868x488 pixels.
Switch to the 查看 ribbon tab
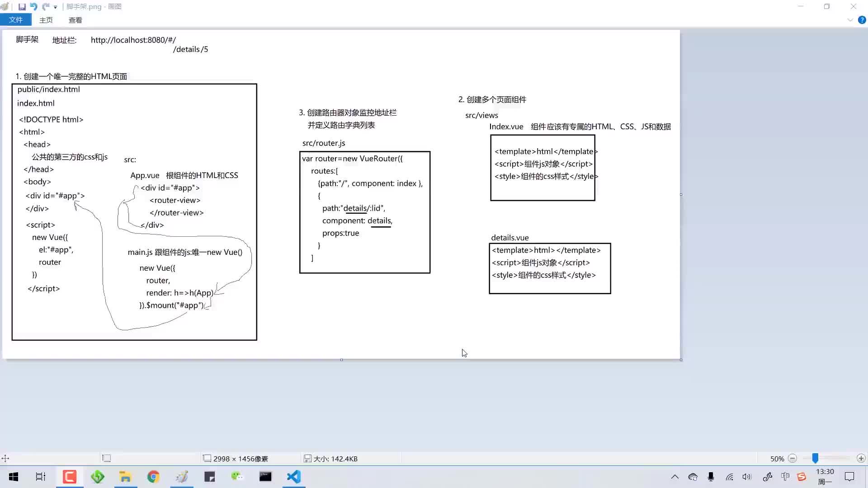[x=75, y=20]
